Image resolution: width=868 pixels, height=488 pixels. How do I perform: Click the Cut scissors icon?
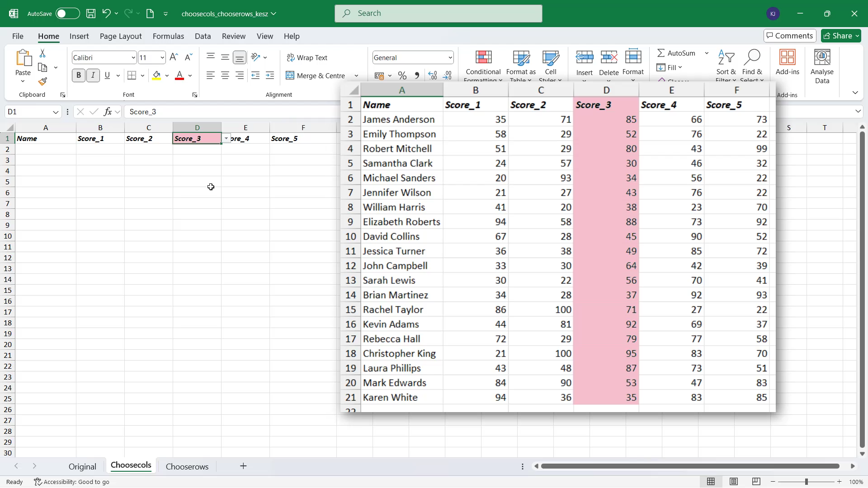pyautogui.click(x=42, y=53)
